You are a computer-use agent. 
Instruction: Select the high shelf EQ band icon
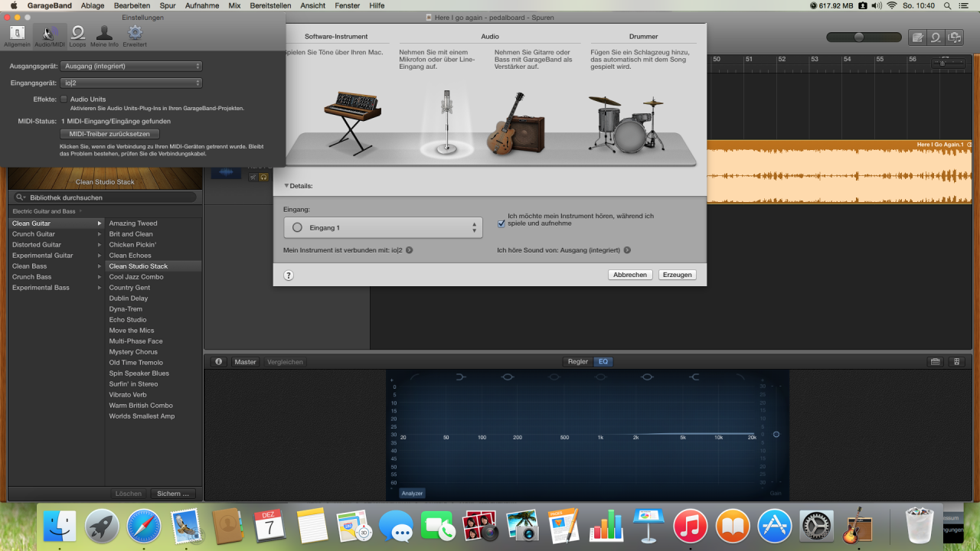[694, 377]
